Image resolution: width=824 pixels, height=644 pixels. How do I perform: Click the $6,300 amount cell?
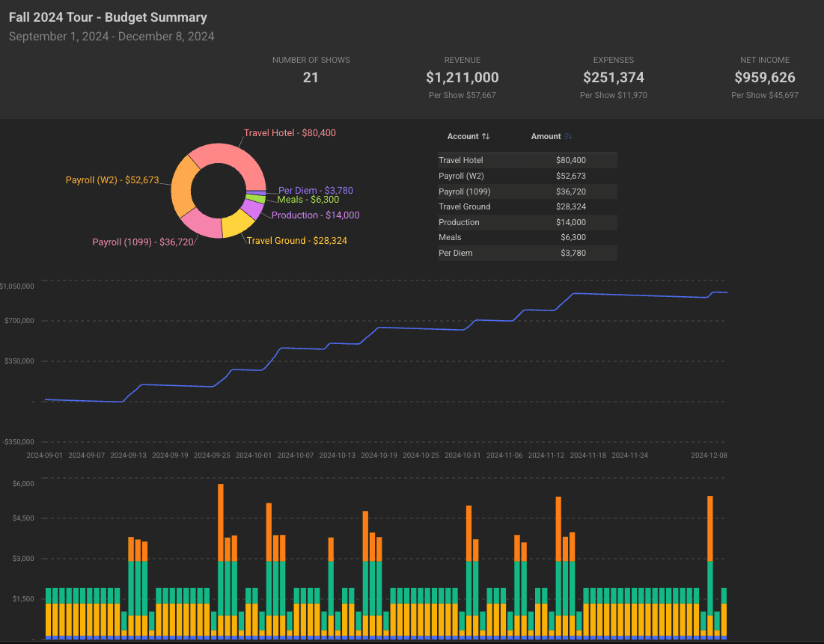(x=573, y=237)
